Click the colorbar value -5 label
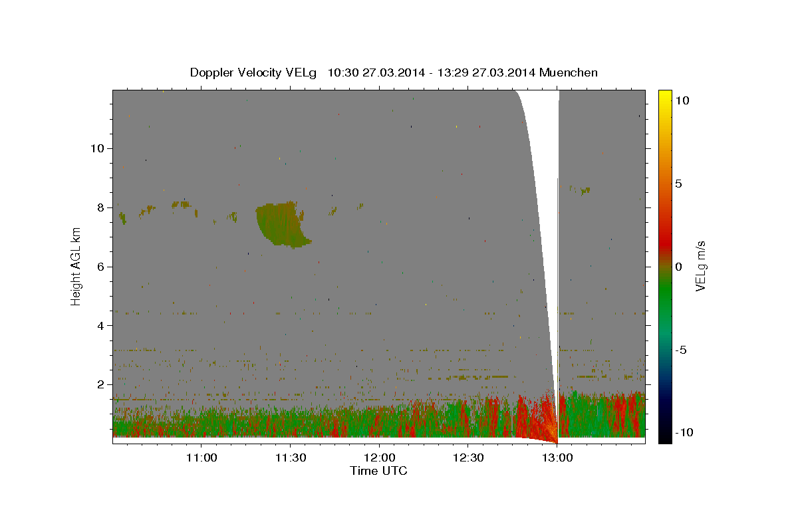The width and height of the screenshot is (798, 532). (680, 350)
